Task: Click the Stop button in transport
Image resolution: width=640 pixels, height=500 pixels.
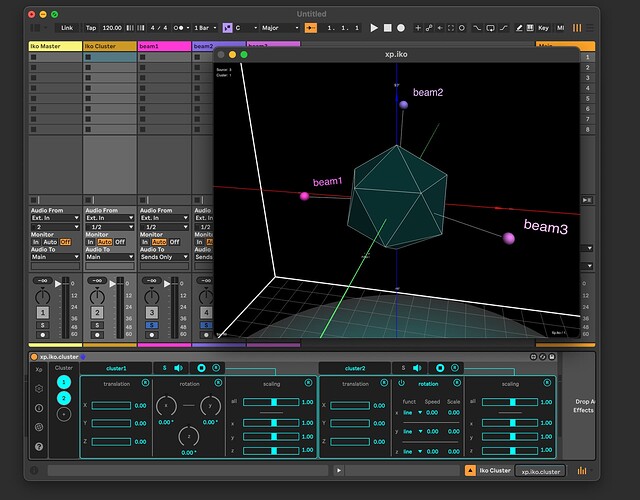Action: coord(389,28)
